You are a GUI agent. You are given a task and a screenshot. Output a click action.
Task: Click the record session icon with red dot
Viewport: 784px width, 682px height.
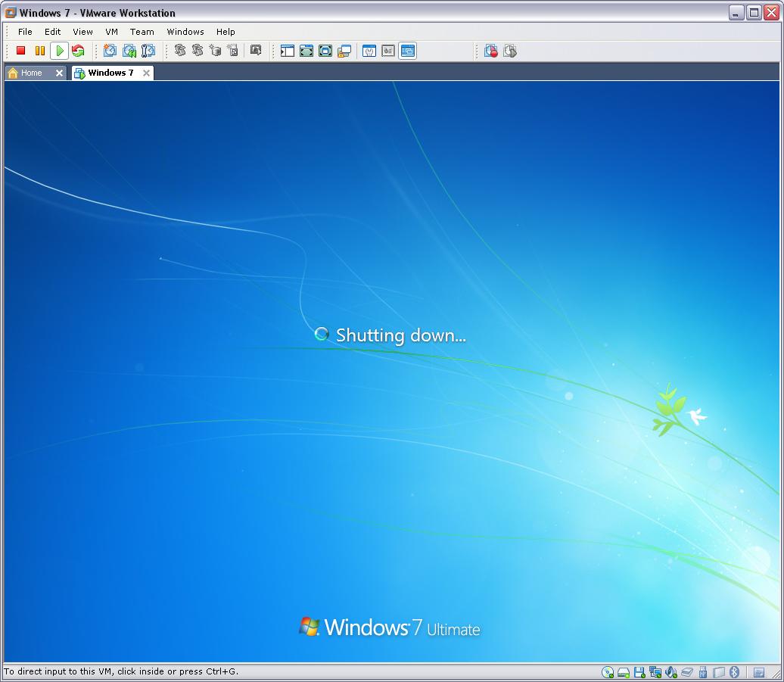coord(491,51)
